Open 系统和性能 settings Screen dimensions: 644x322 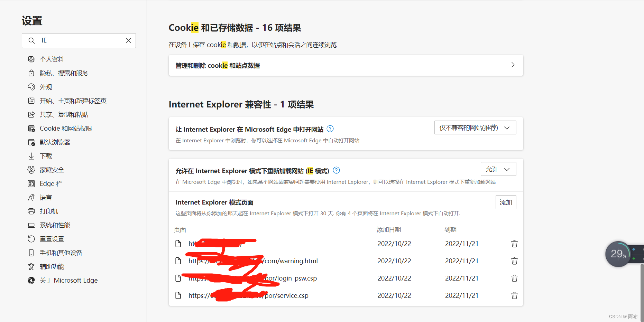coord(31,225)
